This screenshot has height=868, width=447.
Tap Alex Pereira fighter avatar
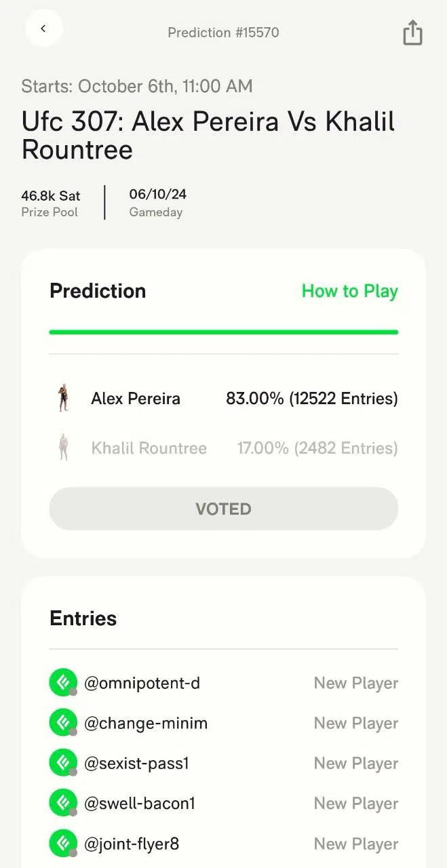click(63, 398)
